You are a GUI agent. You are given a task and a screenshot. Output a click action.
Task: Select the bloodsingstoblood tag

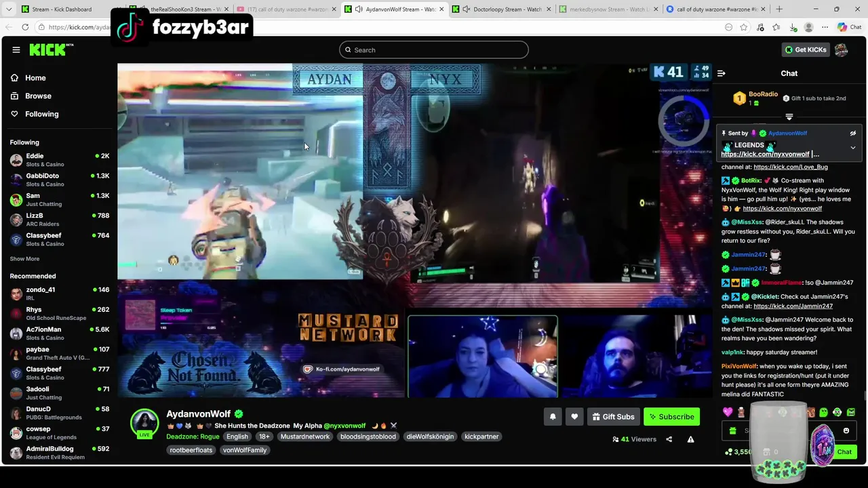tap(368, 436)
